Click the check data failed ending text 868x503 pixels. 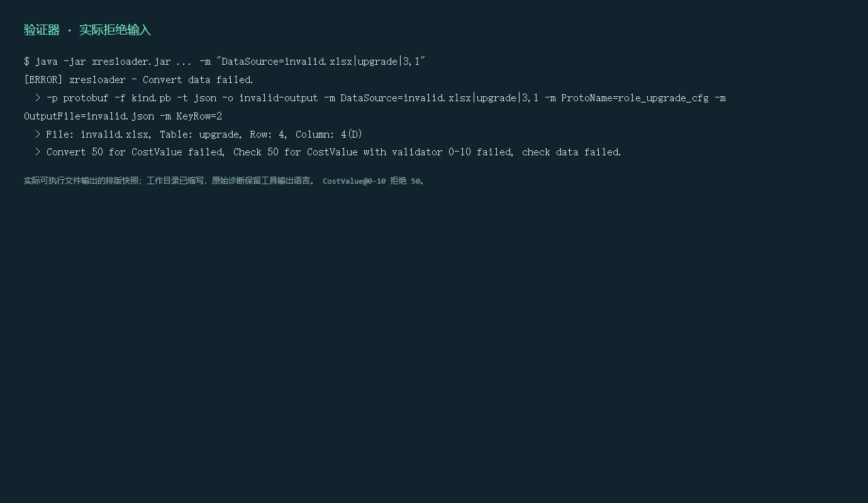(572, 152)
